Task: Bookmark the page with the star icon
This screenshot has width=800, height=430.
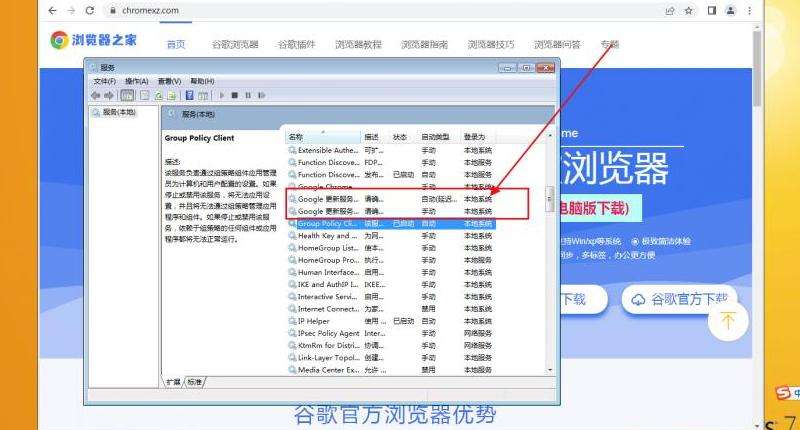Action: tap(689, 10)
